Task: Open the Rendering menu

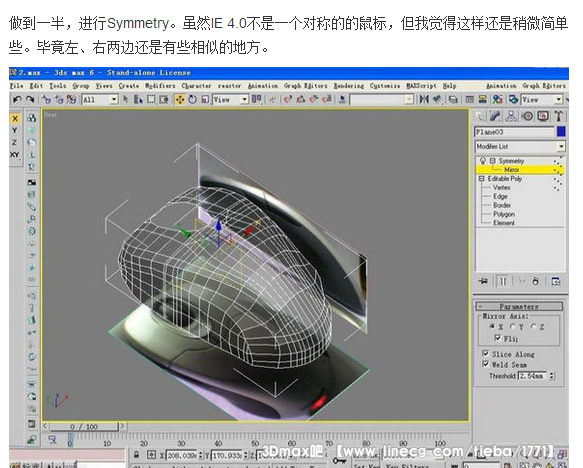Action: click(x=349, y=86)
